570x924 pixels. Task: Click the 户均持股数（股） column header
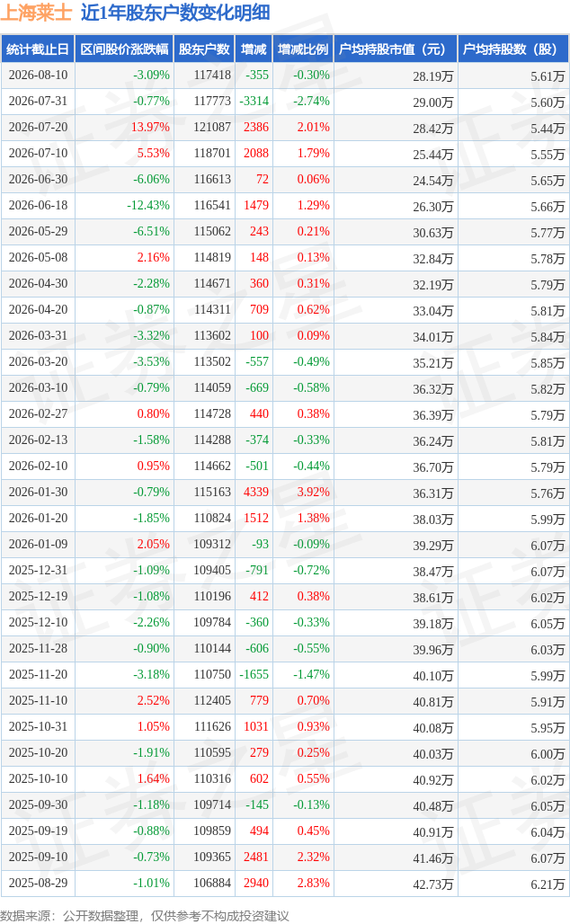click(x=512, y=49)
